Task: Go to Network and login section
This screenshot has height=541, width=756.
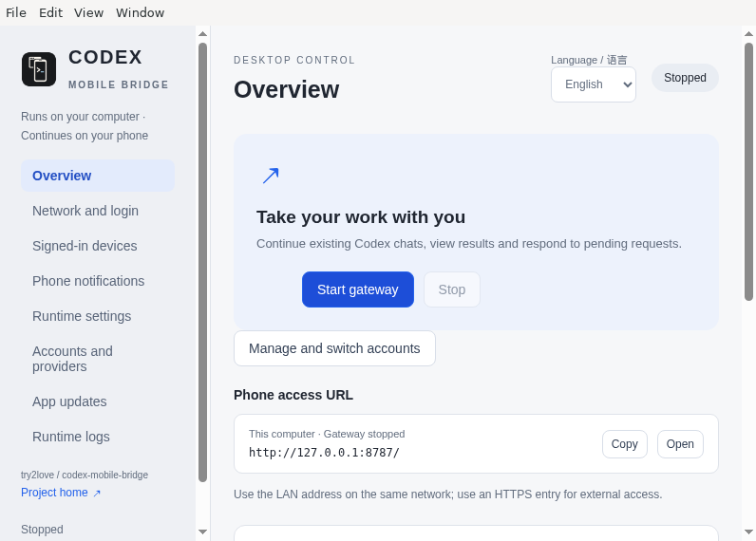Action: click(98, 211)
